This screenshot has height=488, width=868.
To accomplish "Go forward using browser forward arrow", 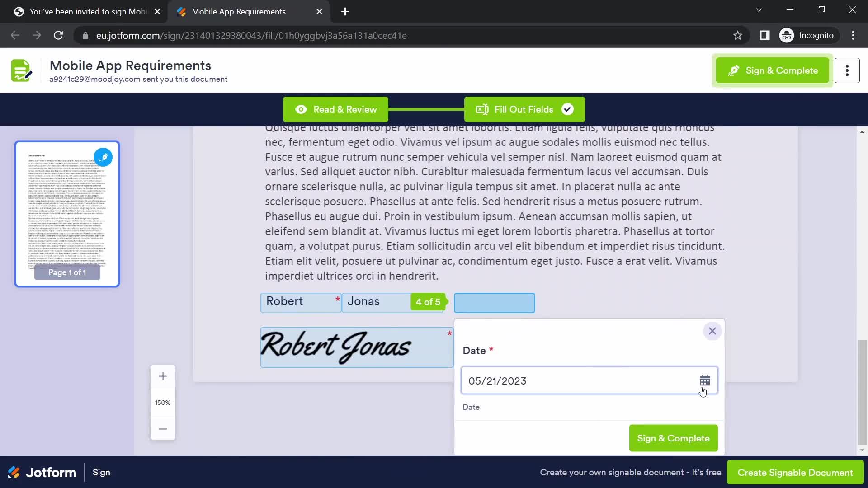I will 37,35.
